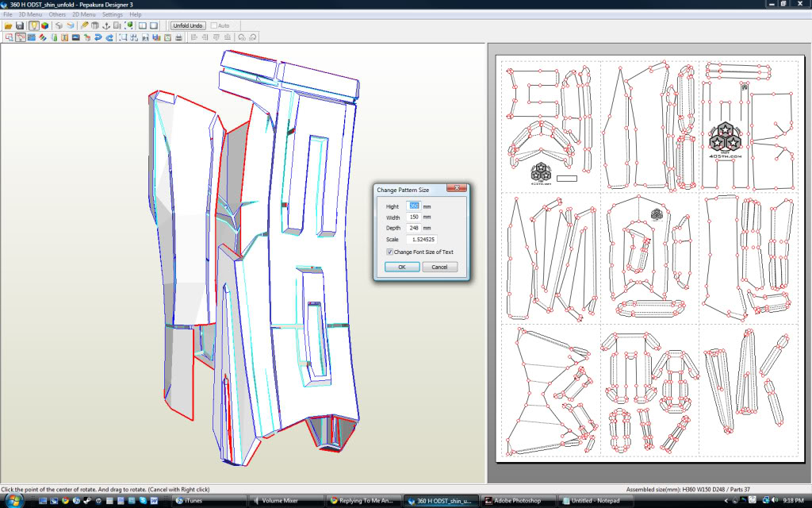Open the 2D Menu
Viewport: 812px width, 508px height.
(x=82, y=14)
